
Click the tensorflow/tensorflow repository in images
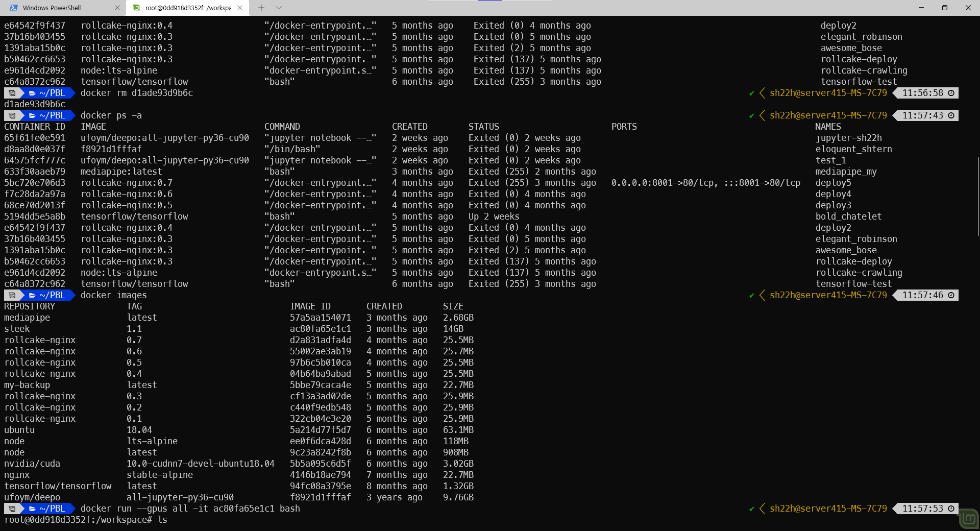[x=58, y=486]
